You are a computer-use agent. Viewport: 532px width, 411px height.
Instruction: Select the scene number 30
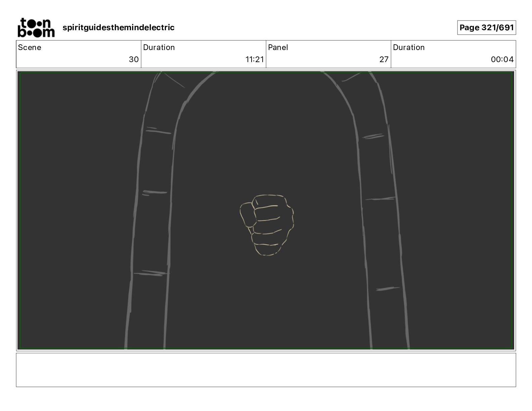click(x=134, y=59)
